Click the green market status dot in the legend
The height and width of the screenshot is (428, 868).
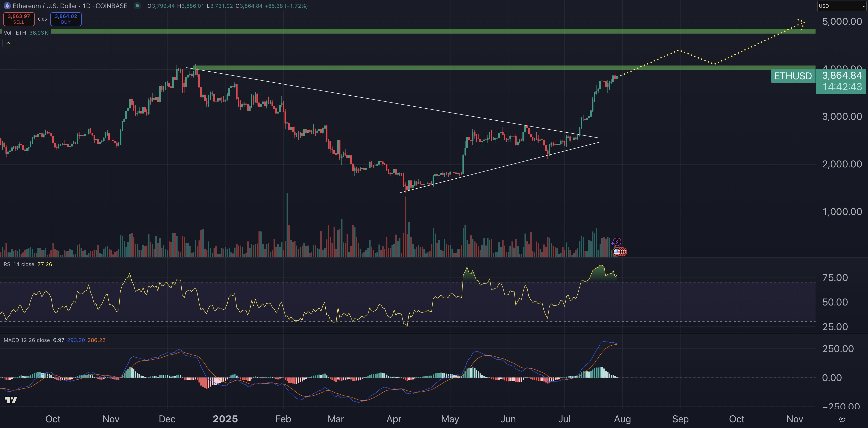137,6
